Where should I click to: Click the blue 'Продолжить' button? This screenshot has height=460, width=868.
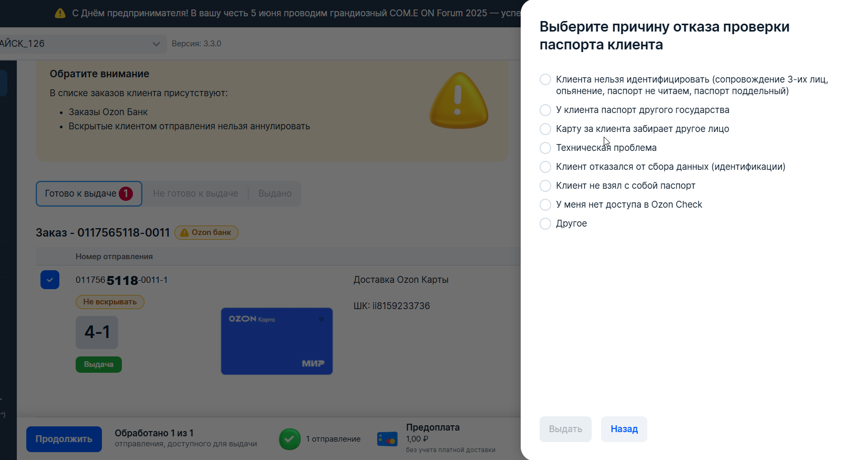coord(64,439)
